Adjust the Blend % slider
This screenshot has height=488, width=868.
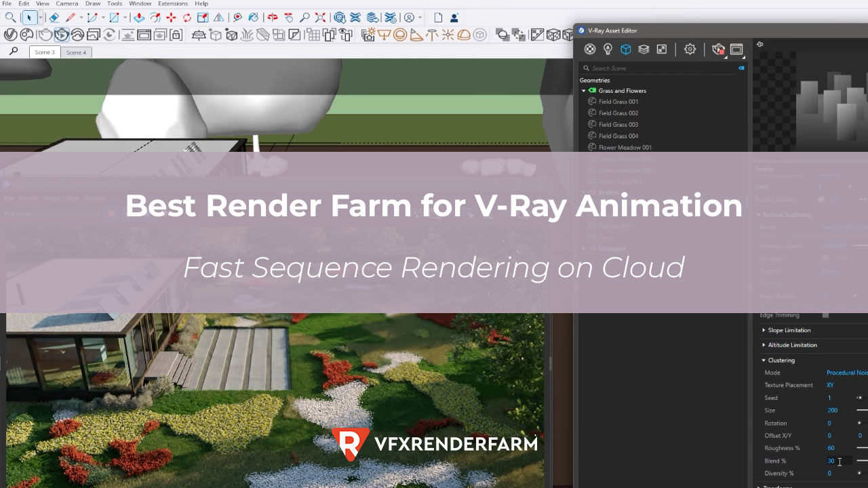tap(862, 461)
